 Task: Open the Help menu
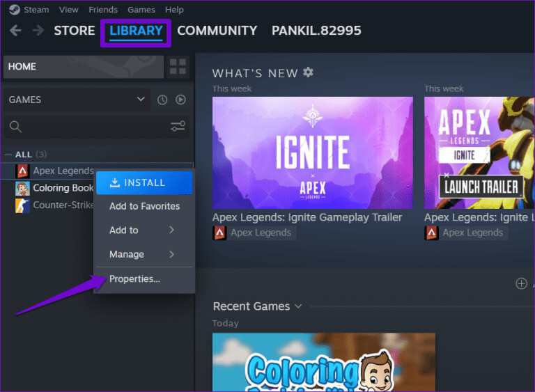(174, 10)
